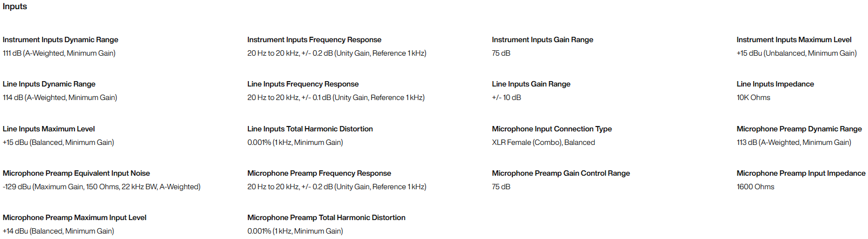Select Microphone Preamp Maximum Input Level label
The width and height of the screenshot is (868, 239).
pyautogui.click(x=74, y=217)
